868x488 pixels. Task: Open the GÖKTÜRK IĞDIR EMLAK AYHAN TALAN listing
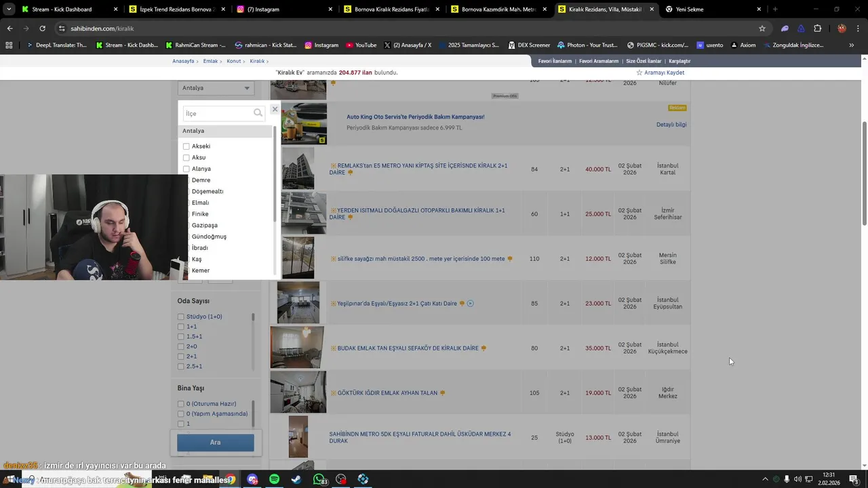coord(387,393)
